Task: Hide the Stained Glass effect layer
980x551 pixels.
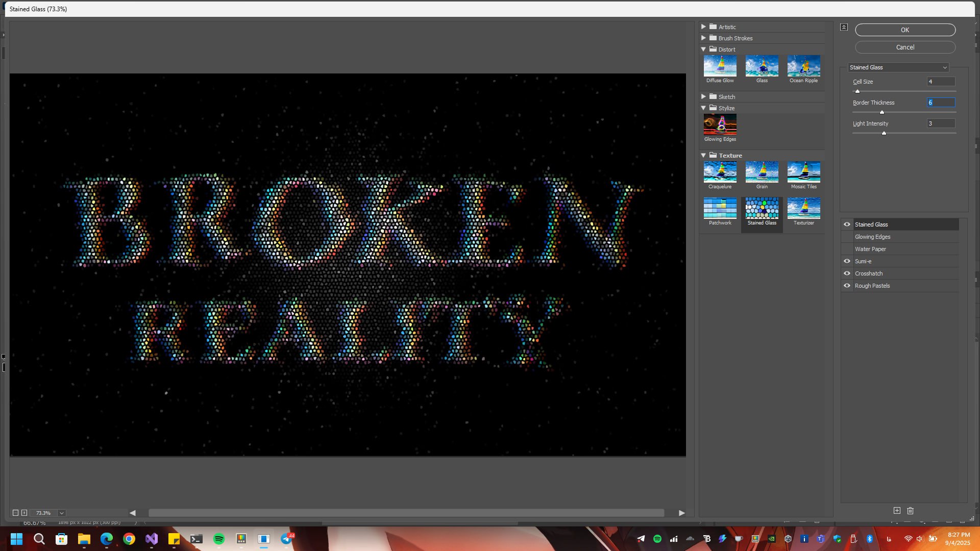Action: [x=847, y=224]
